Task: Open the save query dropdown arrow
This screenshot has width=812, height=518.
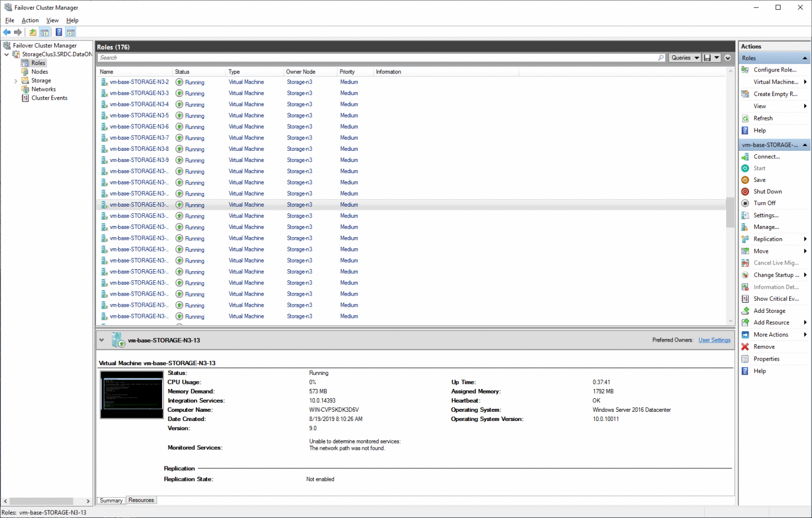Action: tap(717, 58)
